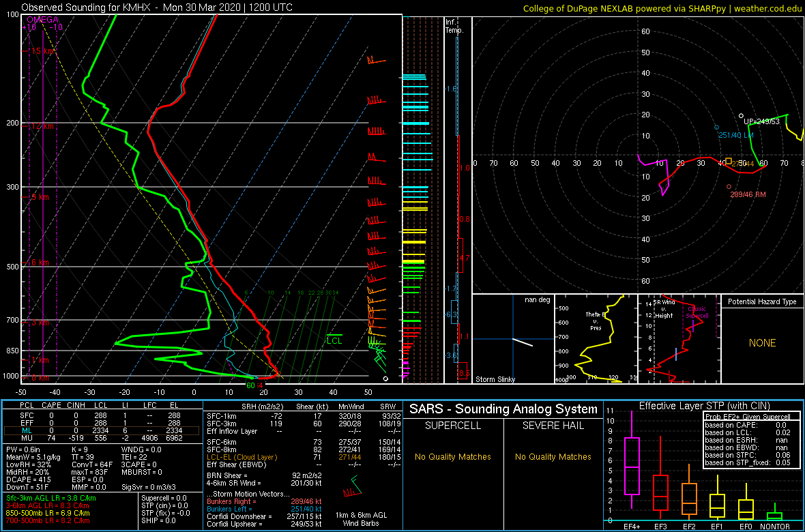Click the Sfc-3km AGL LR = 3.8 C/km line

pyautogui.click(x=51, y=499)
